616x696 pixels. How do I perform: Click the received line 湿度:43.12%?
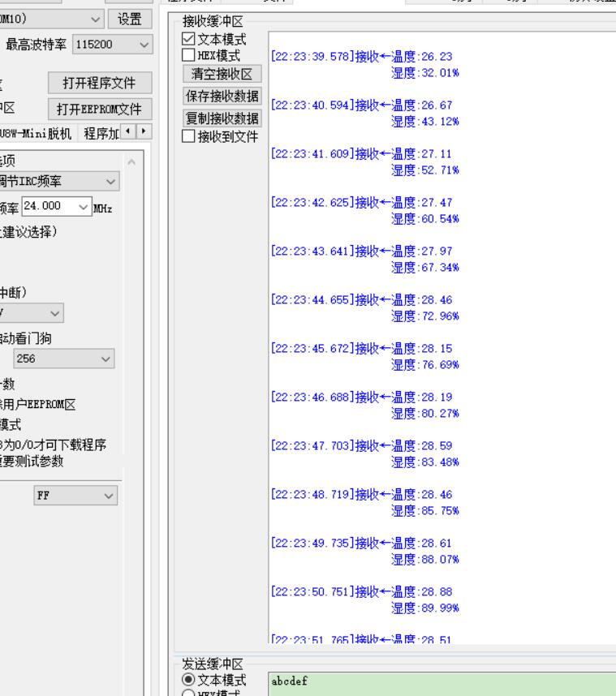[425, 122]
